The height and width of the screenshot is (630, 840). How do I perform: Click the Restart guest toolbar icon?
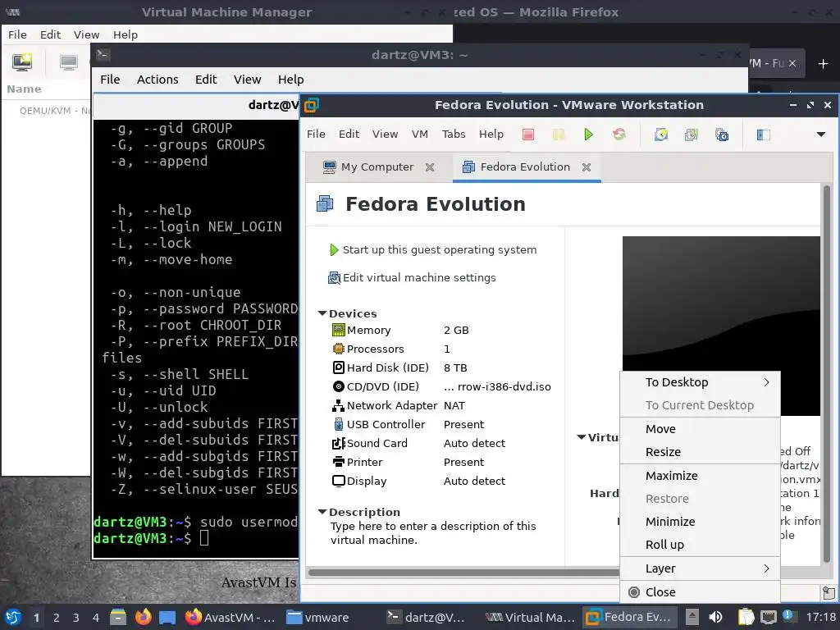tap(619, 135)
